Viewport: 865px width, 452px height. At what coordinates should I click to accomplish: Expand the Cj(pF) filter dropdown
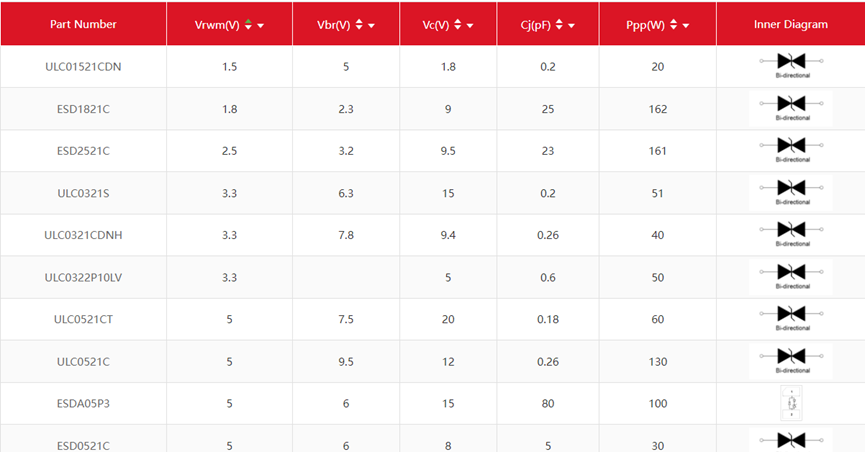[571, 26]
